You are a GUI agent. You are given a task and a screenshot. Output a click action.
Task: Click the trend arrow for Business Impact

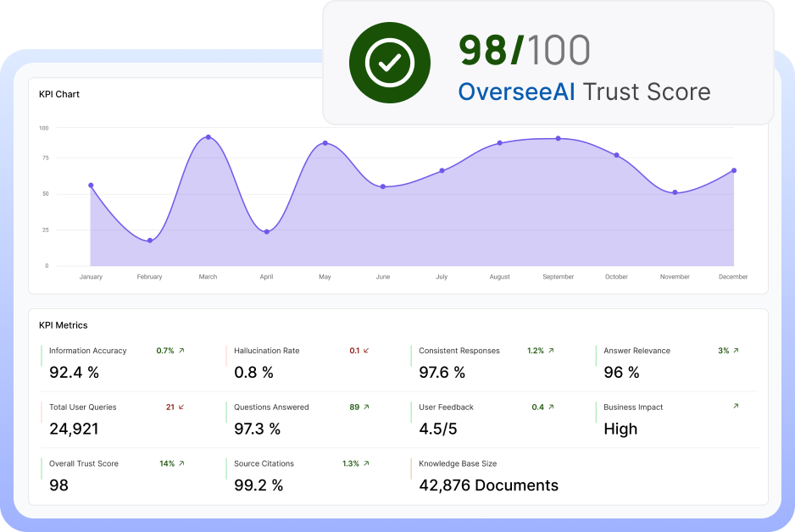[x=736, y=407]
